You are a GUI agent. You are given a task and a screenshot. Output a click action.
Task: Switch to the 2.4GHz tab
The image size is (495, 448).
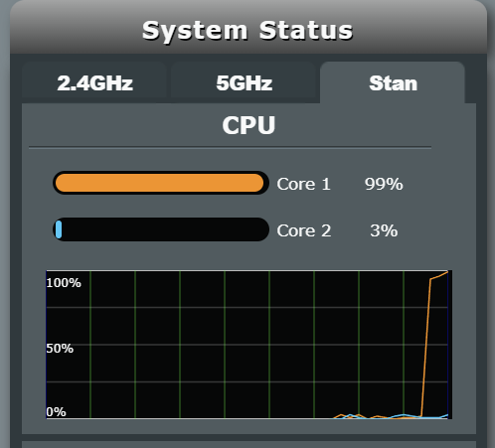click(x=94, y=82)
